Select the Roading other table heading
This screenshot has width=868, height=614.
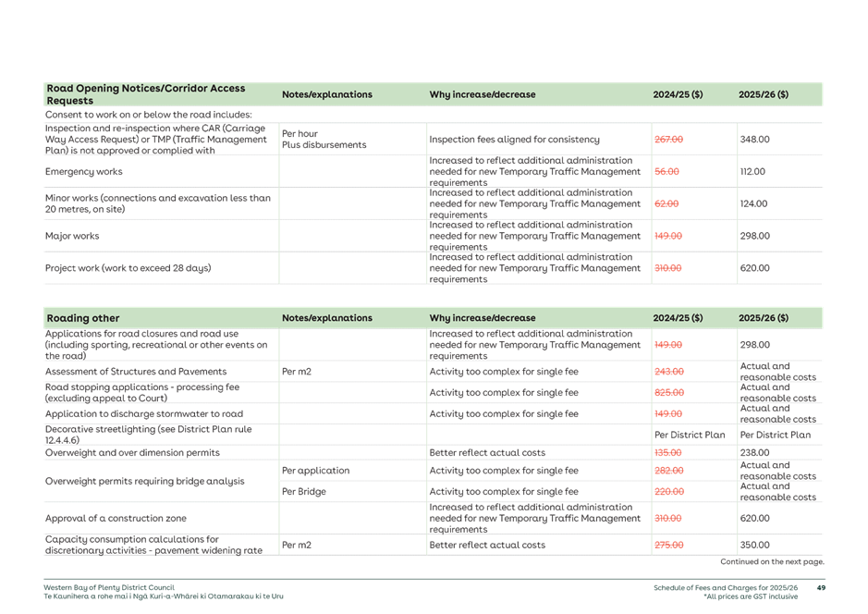82,318
